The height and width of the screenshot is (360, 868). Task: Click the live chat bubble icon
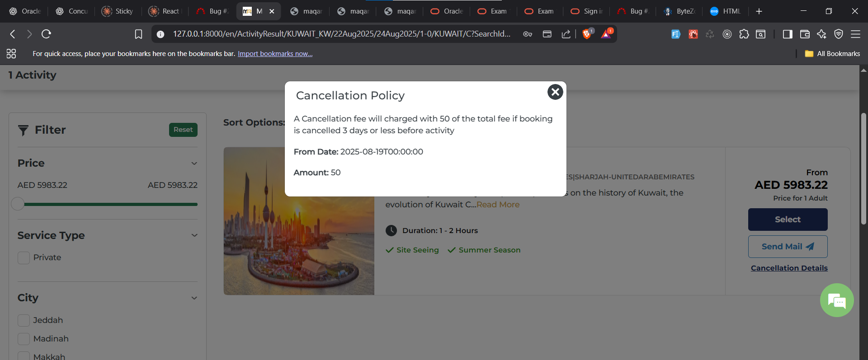point(836,300)
